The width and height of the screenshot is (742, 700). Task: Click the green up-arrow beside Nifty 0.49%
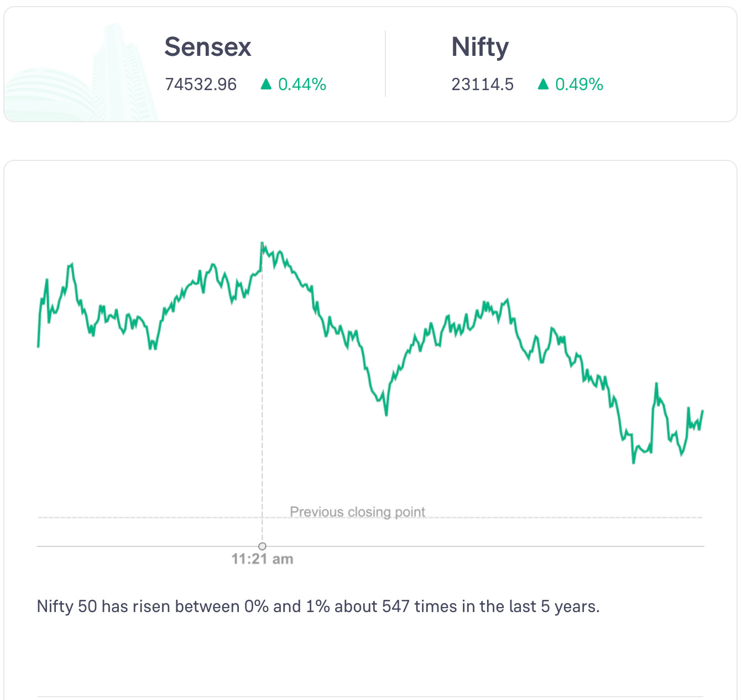(x=543, y=84)
